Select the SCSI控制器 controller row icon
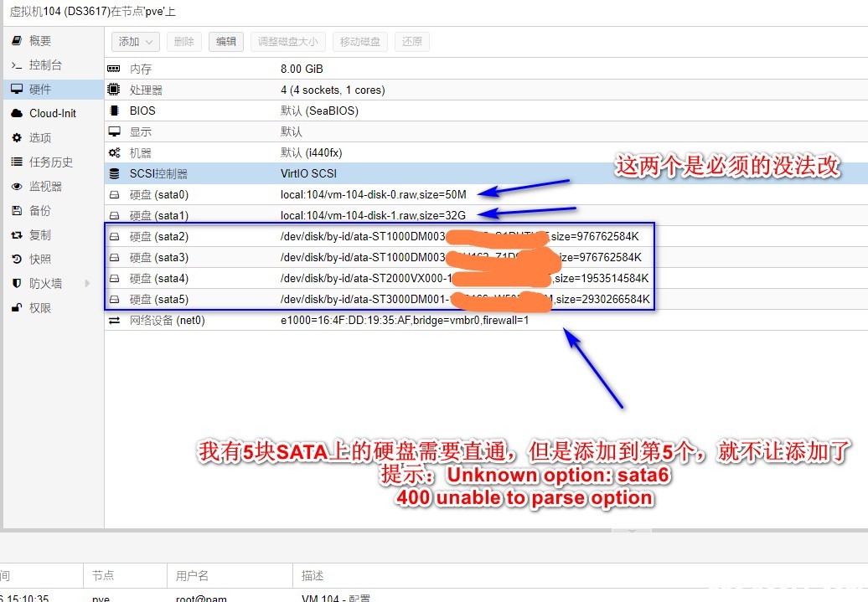Viewport: 868px width, 602px height. 115,173
